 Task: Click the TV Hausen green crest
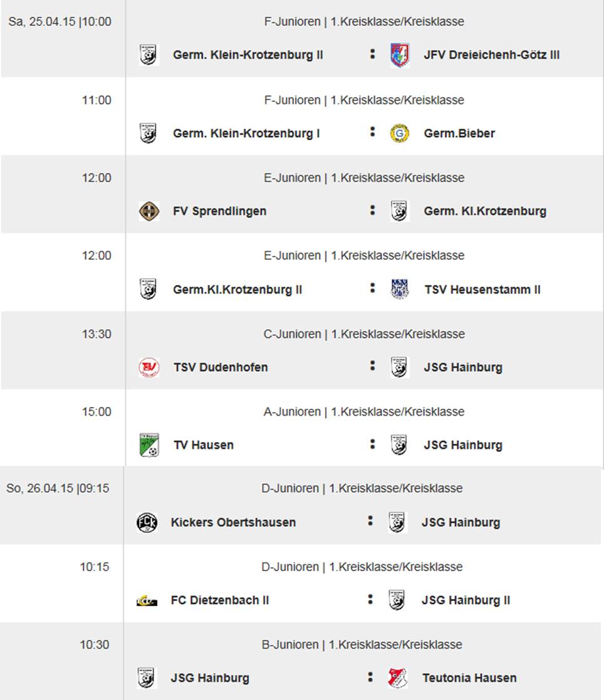click(148, 445)
